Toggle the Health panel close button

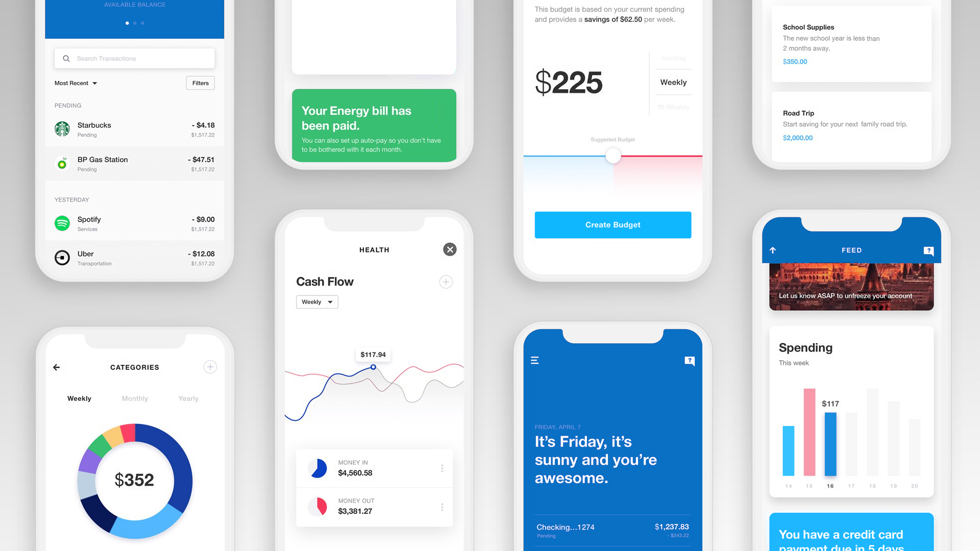(x=450, y=249)
